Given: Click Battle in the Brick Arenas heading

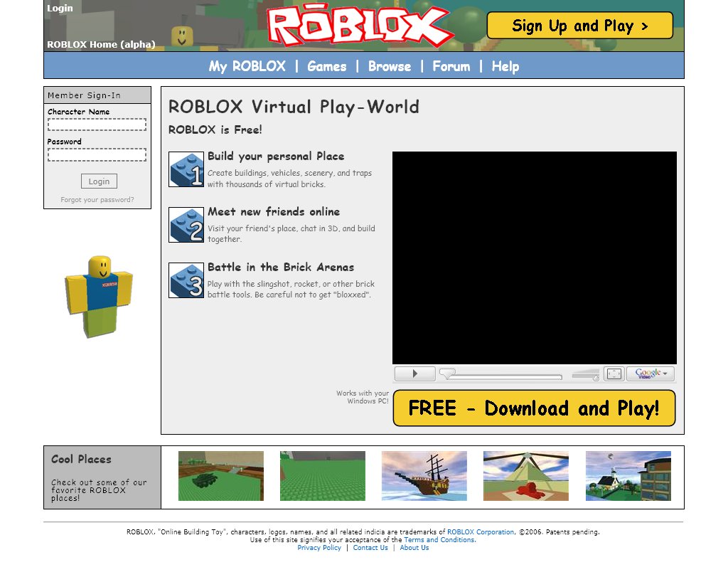Looking at the screenshot, I should [281, 267].
